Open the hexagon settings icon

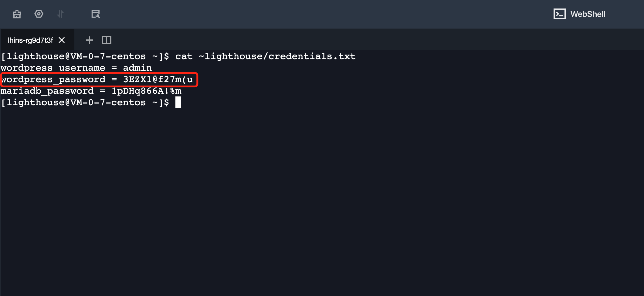tap(39, 14)
